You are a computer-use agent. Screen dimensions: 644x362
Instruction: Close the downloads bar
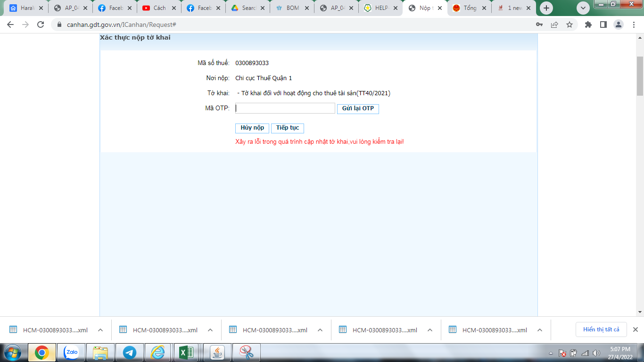click(x=635, y=329)
